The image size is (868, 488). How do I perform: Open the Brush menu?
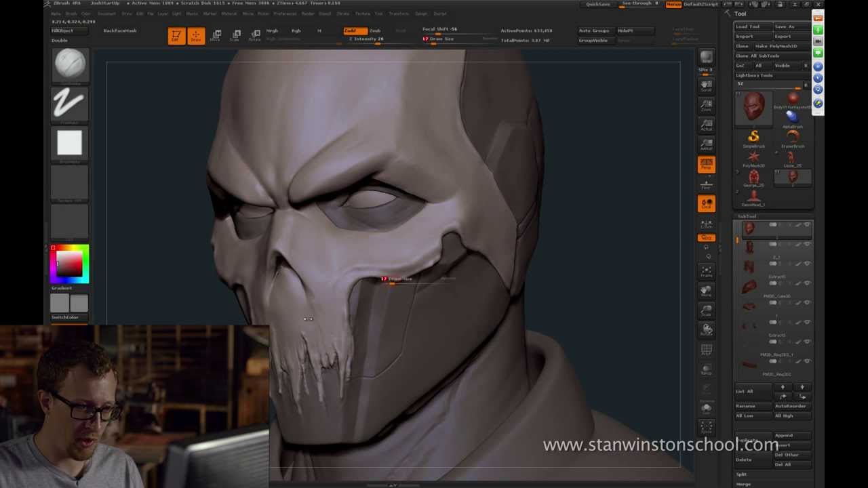coord(71,14)
